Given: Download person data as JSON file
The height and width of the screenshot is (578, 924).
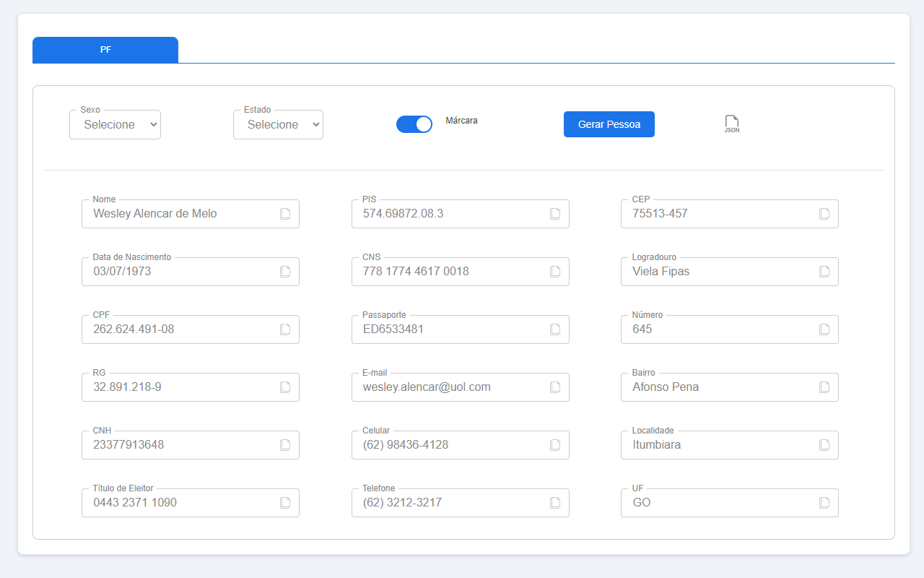Looking at the screenshot, I should pyautogui.click(x=732, y=124).
